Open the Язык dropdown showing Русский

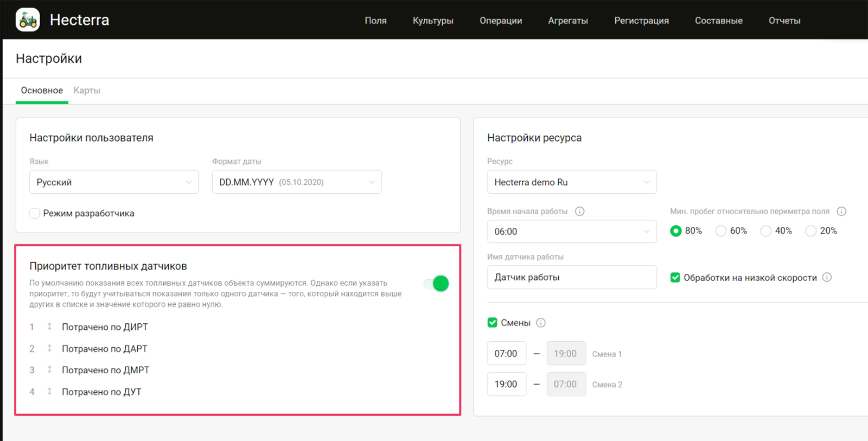click(114, 182)
